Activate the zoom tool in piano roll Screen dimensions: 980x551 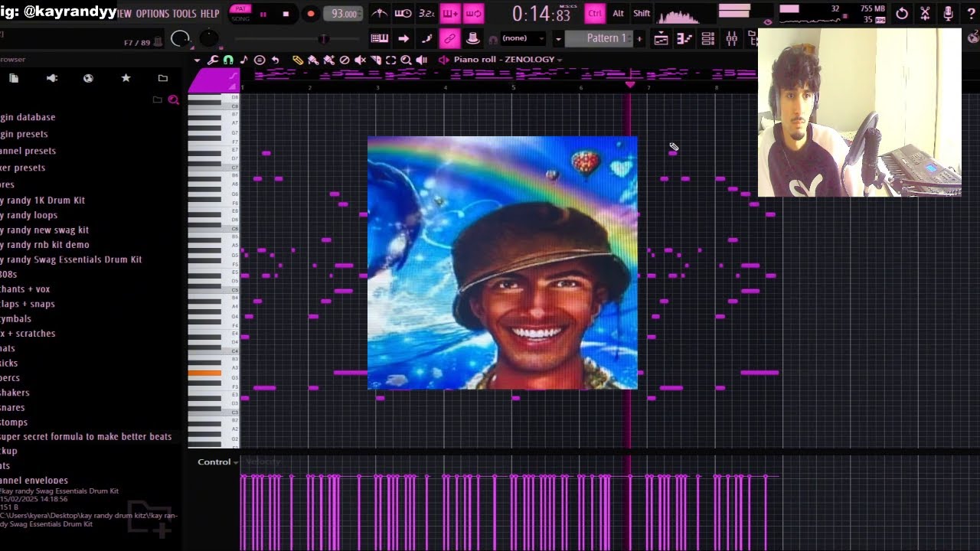pyautogui.click(x=406, y=60)
